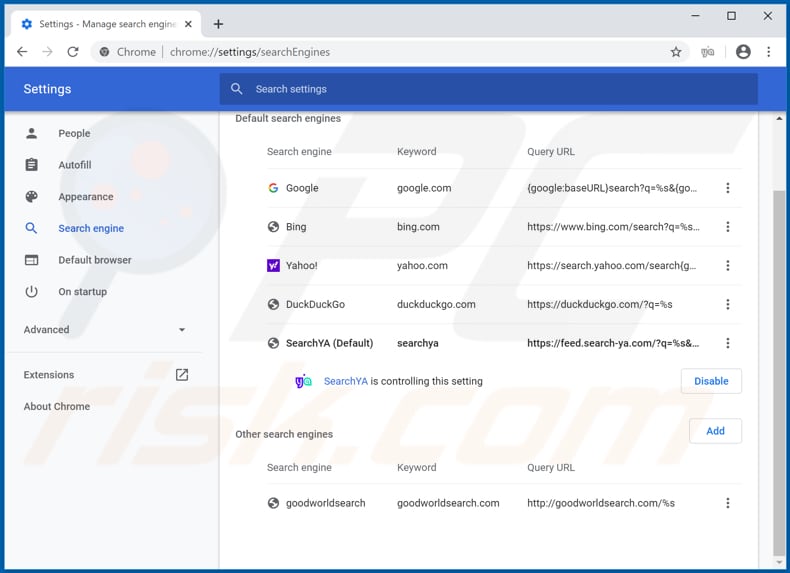Screen dimensions: 790x573
Task: Click the vertical scrollbar thumb
Action: (x=779, y=372)
